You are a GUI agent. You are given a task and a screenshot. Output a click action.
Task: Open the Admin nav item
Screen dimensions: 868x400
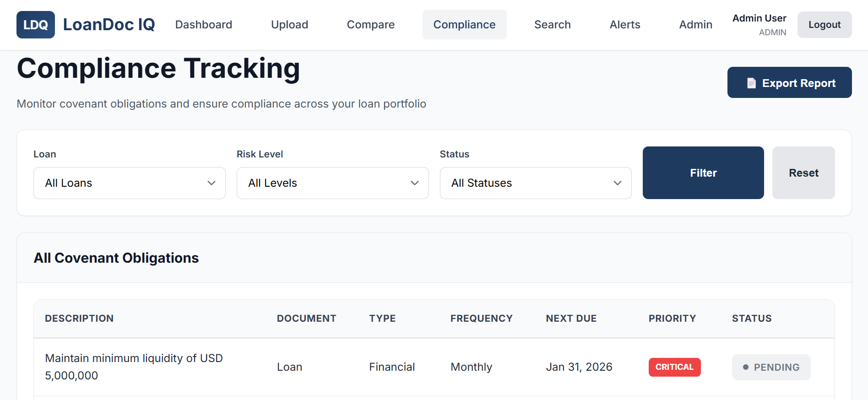coord(695,25)
